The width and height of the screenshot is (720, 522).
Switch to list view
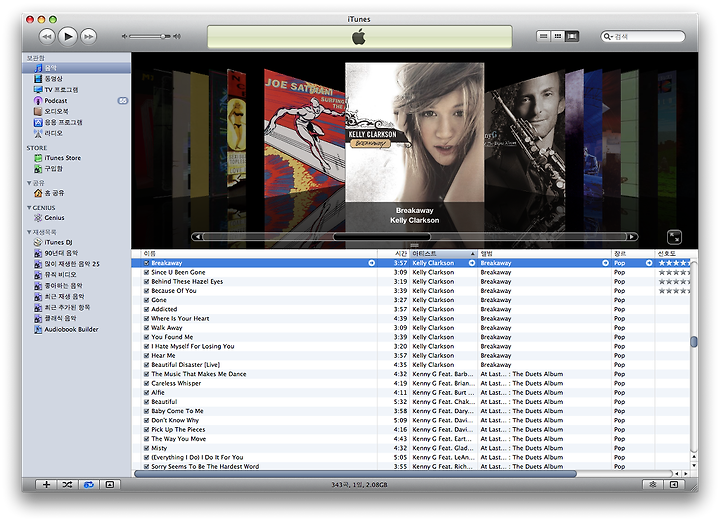pyautogui.click(x=543, y=36)
